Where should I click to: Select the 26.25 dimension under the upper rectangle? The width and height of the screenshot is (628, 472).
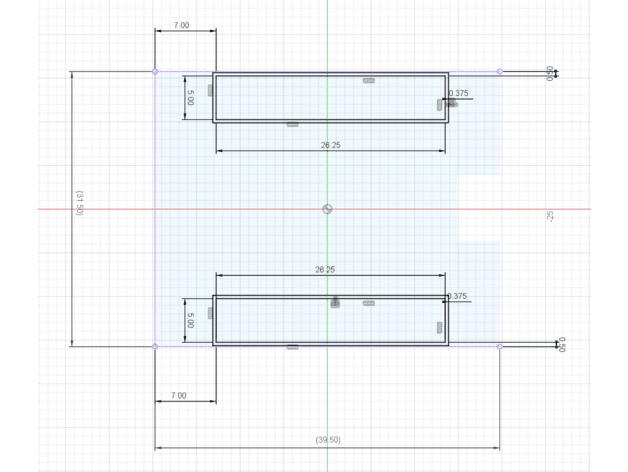[x=330, y=145]
